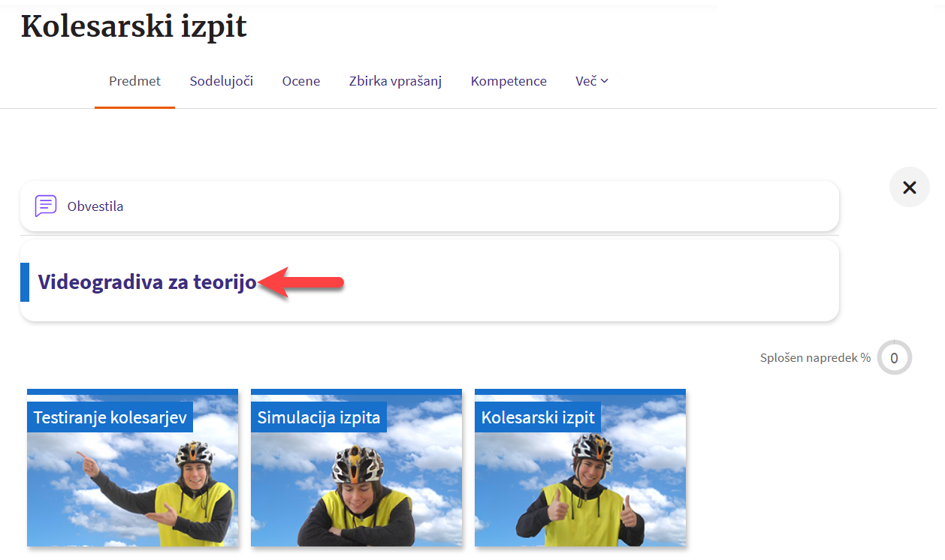Open the Kompetence tab
The image size is (945, 560).
[509, 81]
